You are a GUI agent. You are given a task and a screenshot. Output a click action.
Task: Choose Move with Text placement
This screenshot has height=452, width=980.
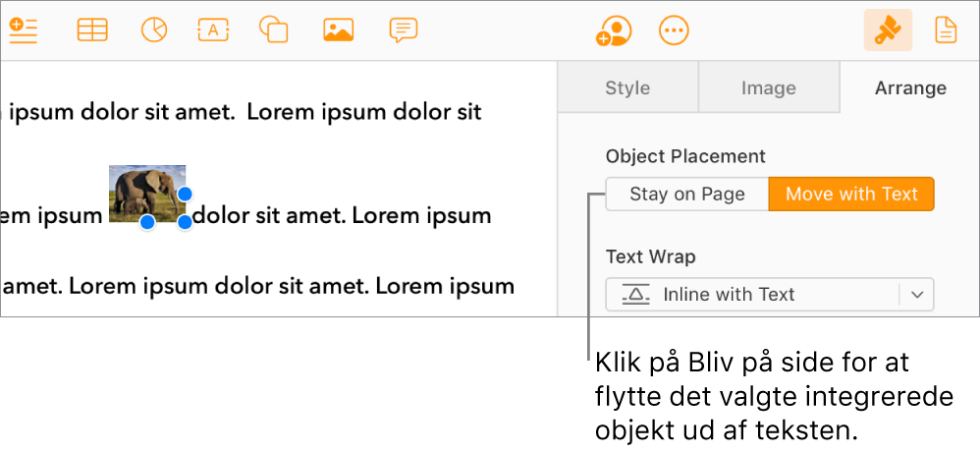[x=851, y=194]
